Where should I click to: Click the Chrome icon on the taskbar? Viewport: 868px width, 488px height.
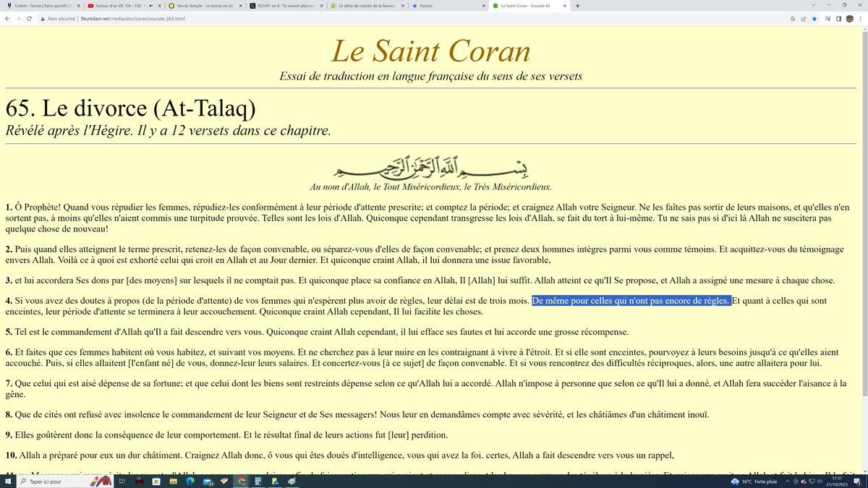click(x=241, y=481)
